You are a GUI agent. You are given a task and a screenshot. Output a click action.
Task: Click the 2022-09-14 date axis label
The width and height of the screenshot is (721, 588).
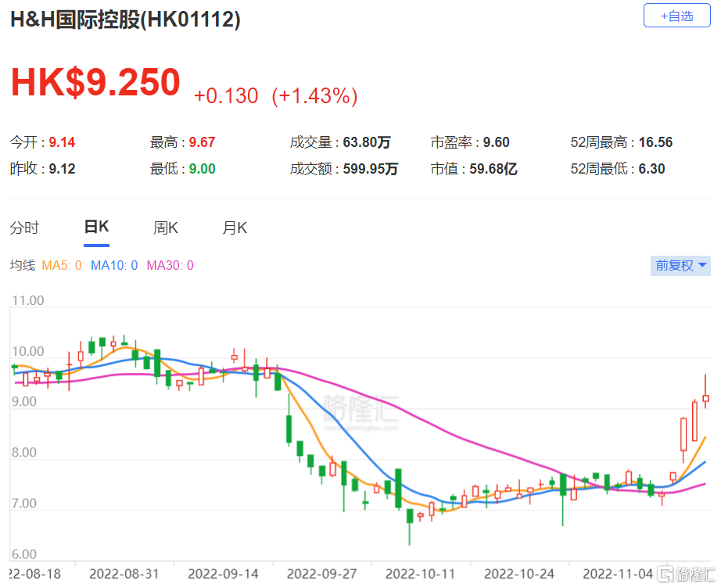click(223, 574)
